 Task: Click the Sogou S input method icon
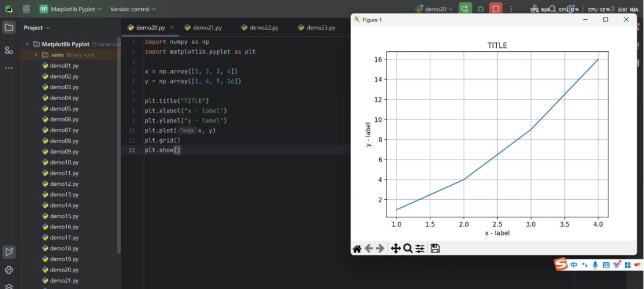(561, 265)
